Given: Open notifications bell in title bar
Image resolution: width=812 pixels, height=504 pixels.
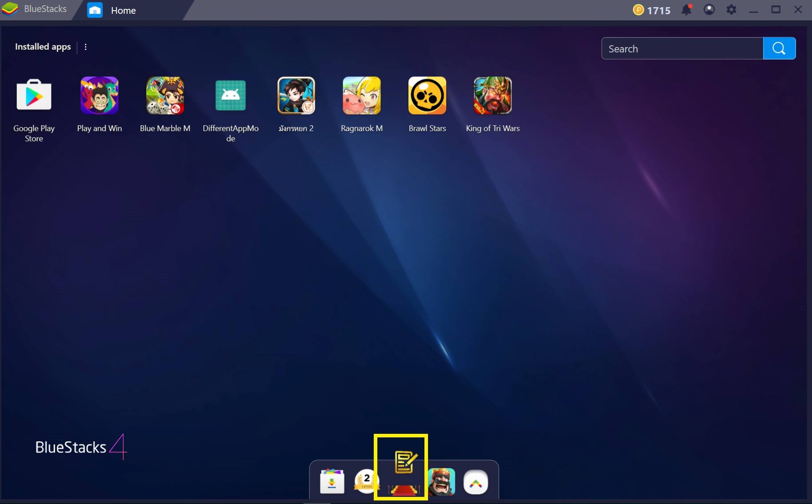Looking at the screenshot, I should pyautogui.click(x=687, y=9).
